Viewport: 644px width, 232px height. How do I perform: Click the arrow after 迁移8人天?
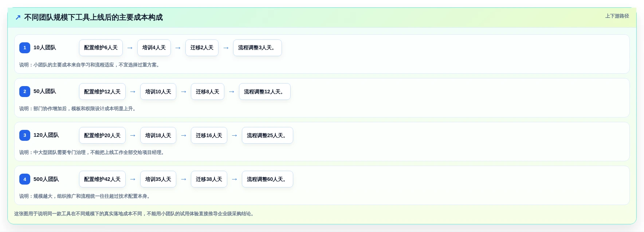[x=232, y=92]
